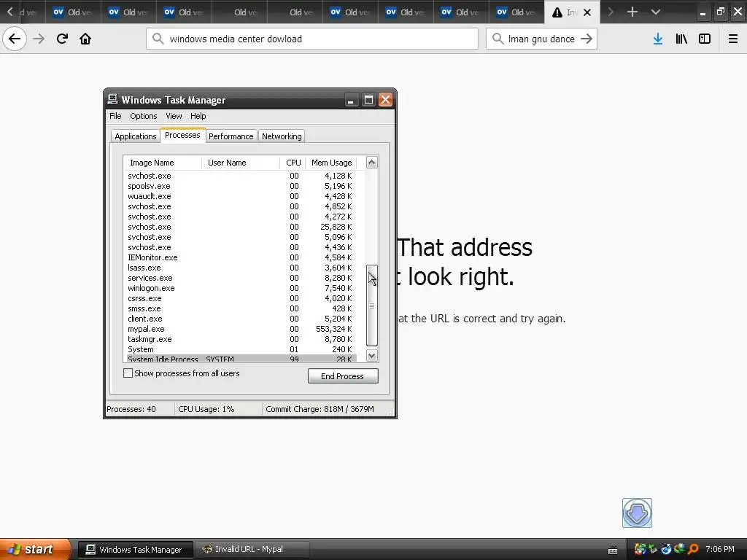Click the process list scroll down arrow
This screenshot has width=747, height=560.
coord(371,355)
